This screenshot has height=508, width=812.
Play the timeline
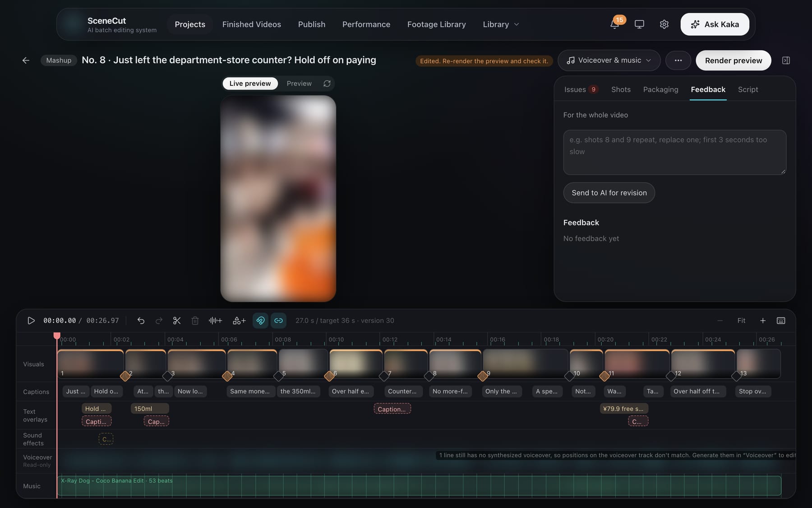click(31, 321)
